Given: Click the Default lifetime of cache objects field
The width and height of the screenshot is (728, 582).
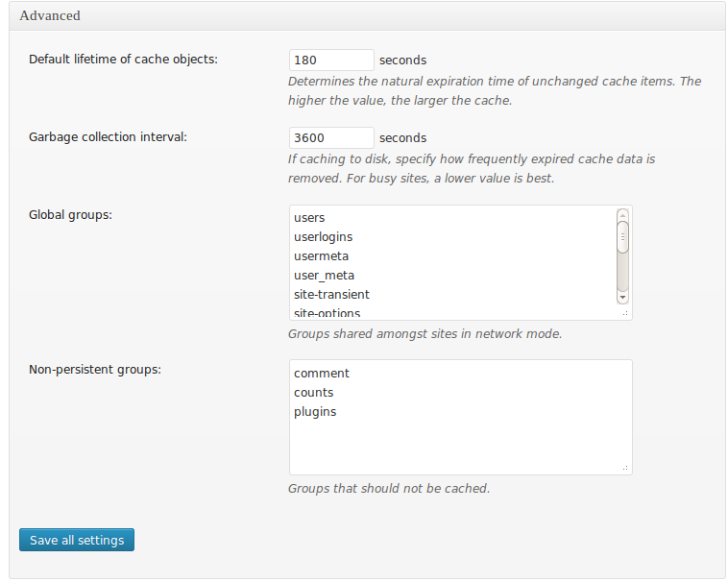Looking at the screenshot, I should pos(331,60).
